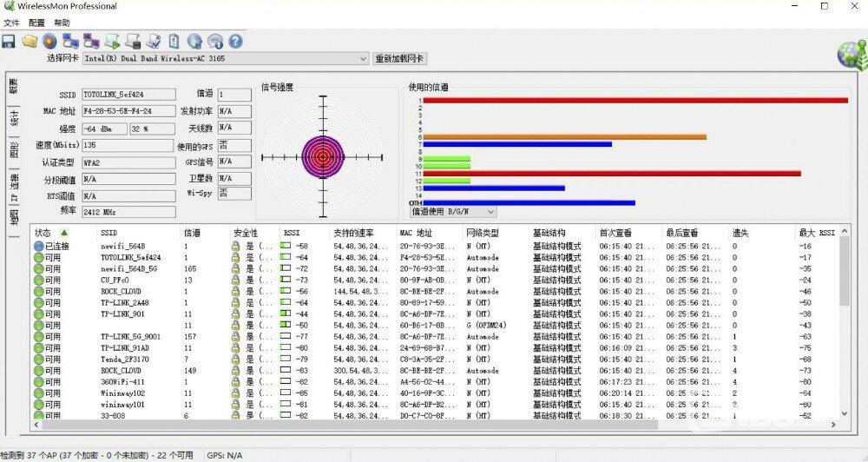868x462 pixels.
Task: Click the green status icon for wininway101
Action: tap(38, 405)
